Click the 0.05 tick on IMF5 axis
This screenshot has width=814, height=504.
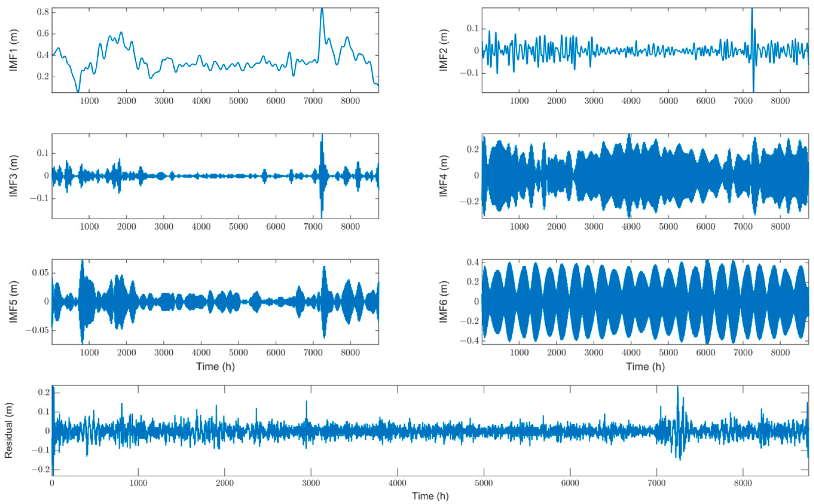(x=40, y=273)
